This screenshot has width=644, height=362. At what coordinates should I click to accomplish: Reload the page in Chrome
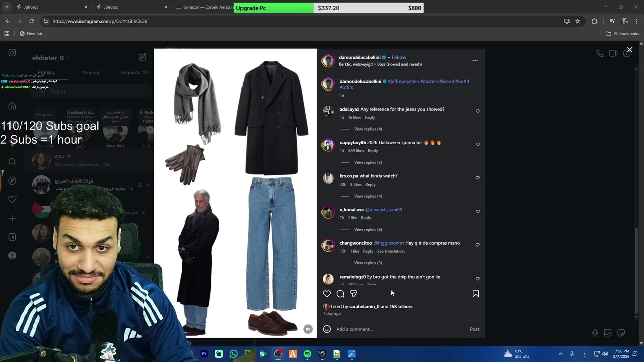pos(31,21)
